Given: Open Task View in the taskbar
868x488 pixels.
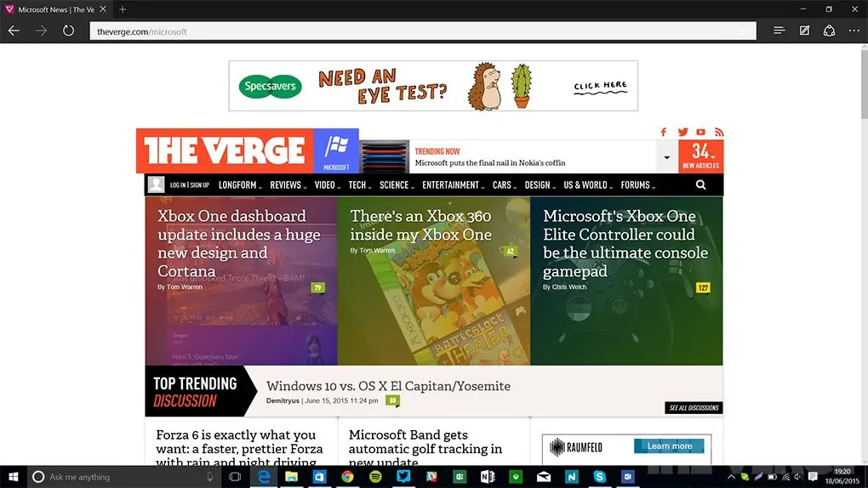Looking at the screenshot, I should click(x=235, y=476).
